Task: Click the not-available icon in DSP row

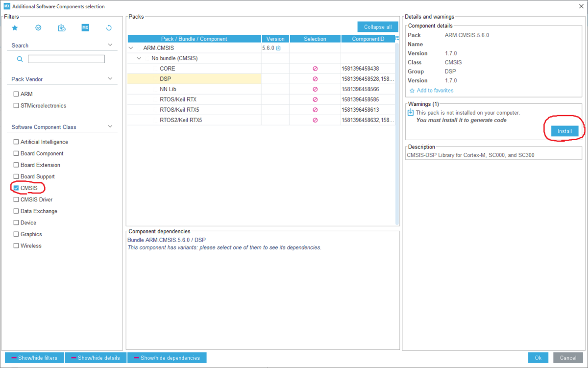Action: (315, 79)
